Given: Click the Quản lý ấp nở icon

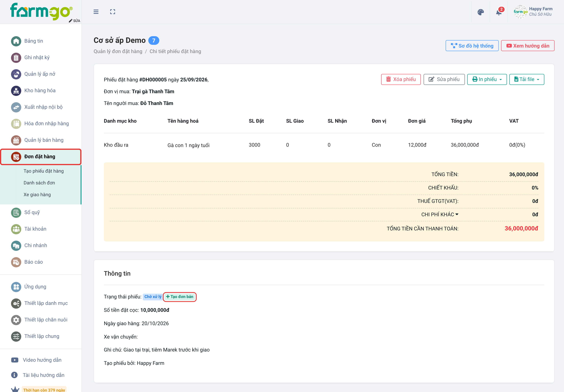Looking at the screenshot, I should point(16,74).
